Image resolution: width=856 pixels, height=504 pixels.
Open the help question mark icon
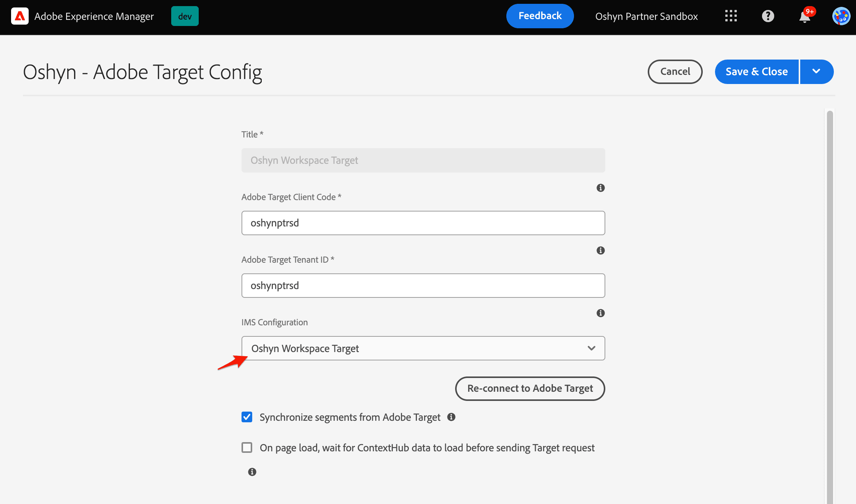768,16
